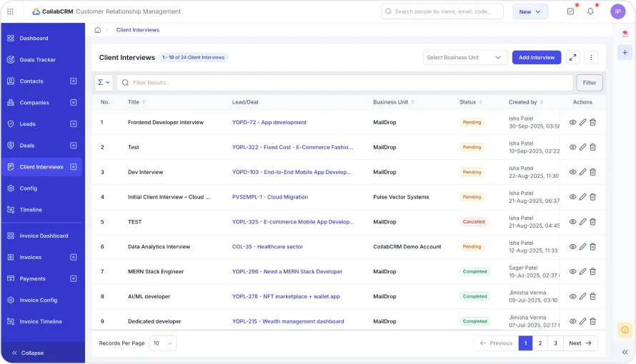View the TEST cancelled interview eye icon
The height and width of the screenshot is (364, 636).
(x=572, y=222)
